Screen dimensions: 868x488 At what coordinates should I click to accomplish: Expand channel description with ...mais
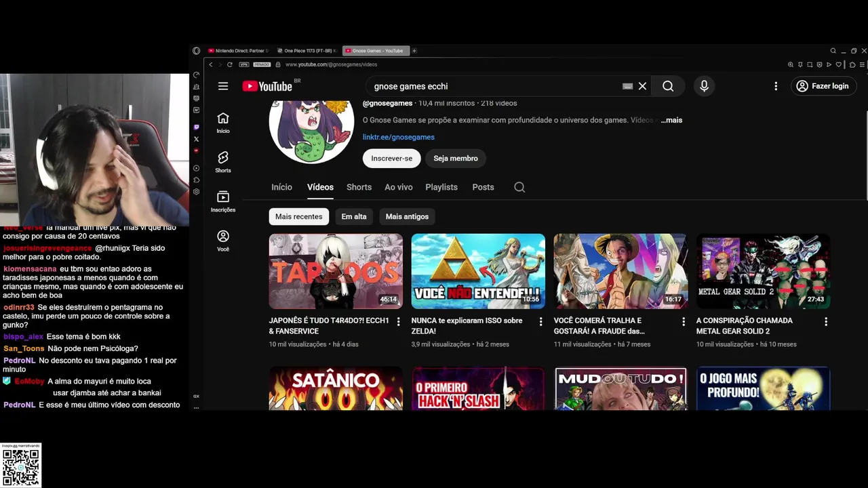pyautogui.click(x=671, y=120)
